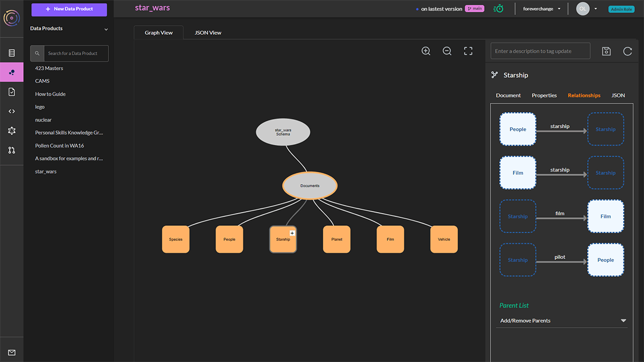Open the foreverchange branch dropdown
Viewport: 644px width, 362px height.
(x=542, y=9)
